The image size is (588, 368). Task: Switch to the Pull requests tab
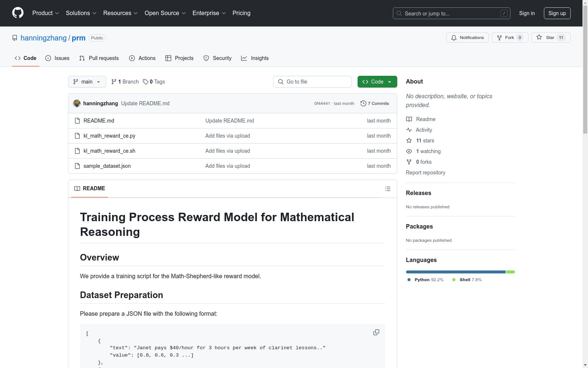coord(99,58)
